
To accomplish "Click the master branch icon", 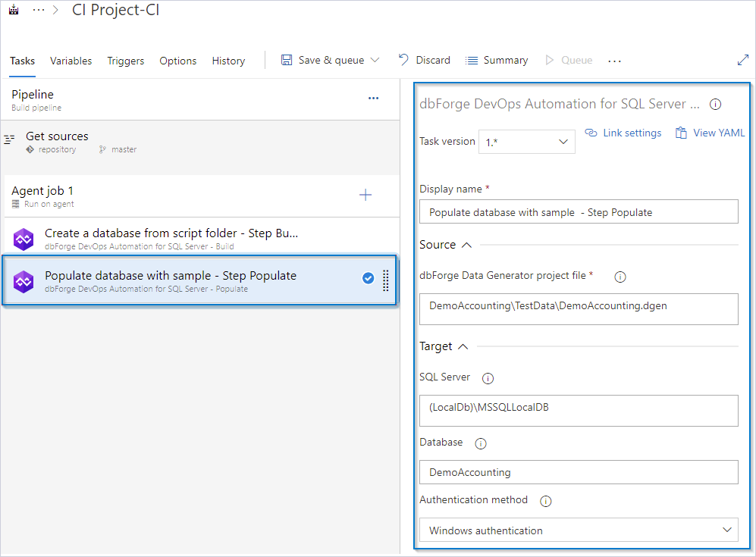I will click(x=102, y=150).
